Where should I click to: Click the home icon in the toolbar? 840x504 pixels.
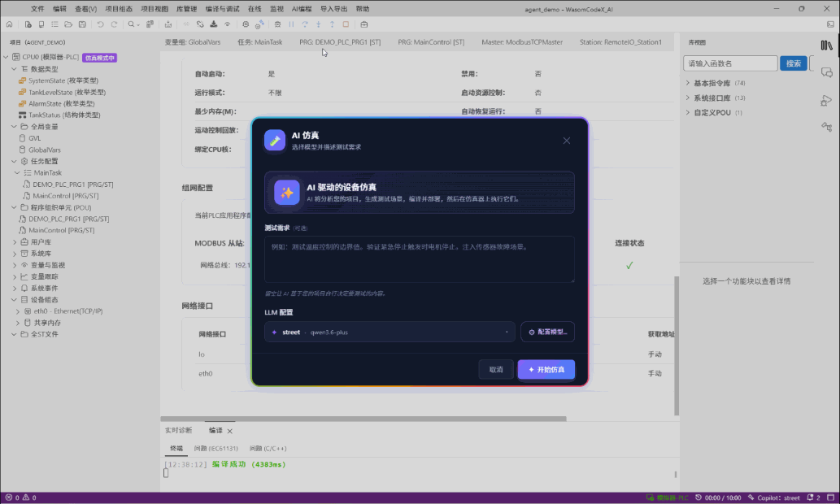pyautogui.click(x=9, y=24)
